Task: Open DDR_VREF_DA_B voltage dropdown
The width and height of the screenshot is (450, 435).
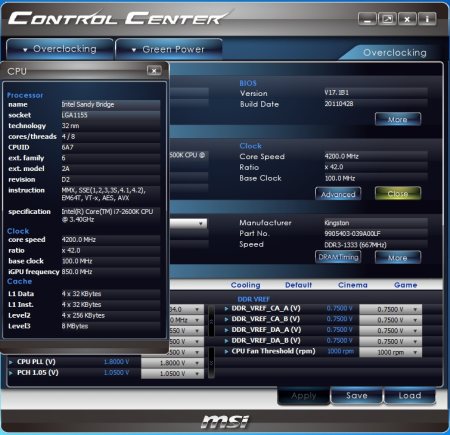Action: coord(390,341)
